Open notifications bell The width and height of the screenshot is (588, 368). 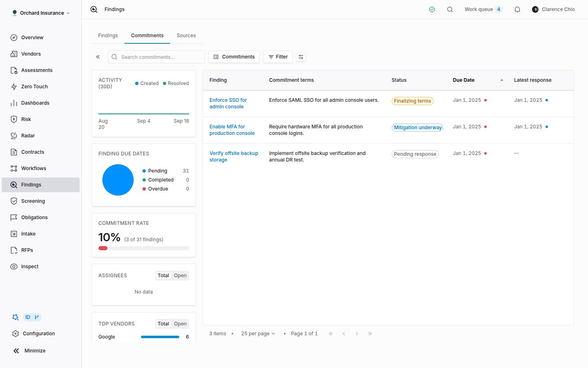click(517, 9)
